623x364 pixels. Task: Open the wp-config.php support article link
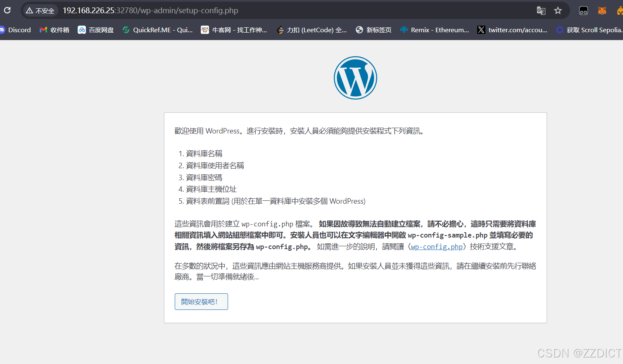(437, 247)
